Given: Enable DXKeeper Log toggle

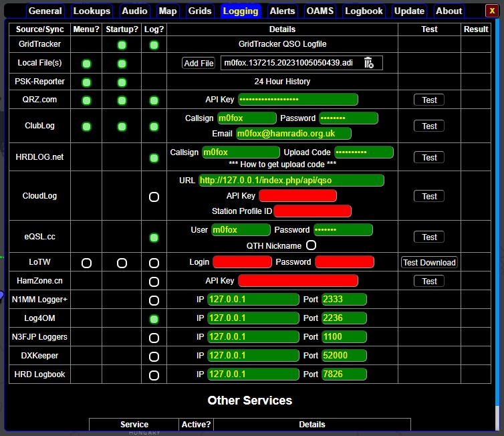Looking at the screenshot, I should point(154,356).
